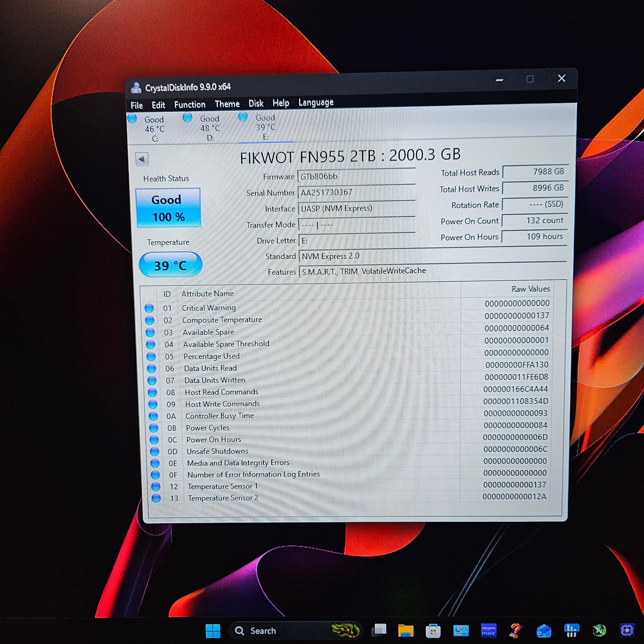This screenshot has height=644, width=644.
Task: Click the blue status orb for drive C:
Action: 132,119
